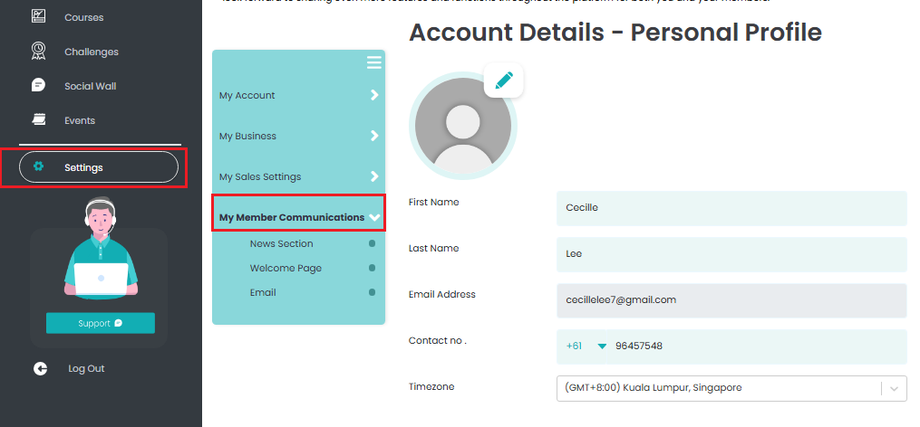Image resolution: width=920 pixels, height=427 pixels.
Task: Click the First Name input field
Action: 731,208
